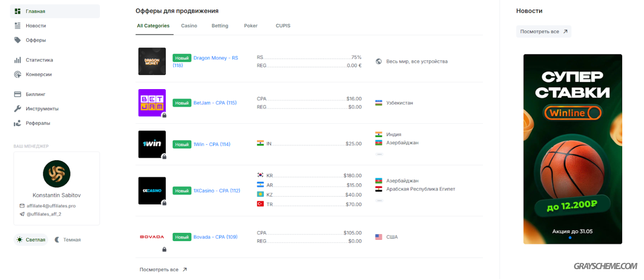Click the Argentina flag next to AR
The width and height of the screenshot is (644, 280).
(260, 185)
